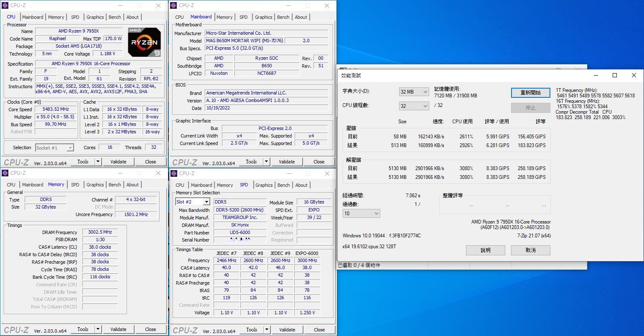Image resolution: width=644 pixels, height=336 pixels.
Task: Select About tab in the SPD window
Action: click(301, 185)
